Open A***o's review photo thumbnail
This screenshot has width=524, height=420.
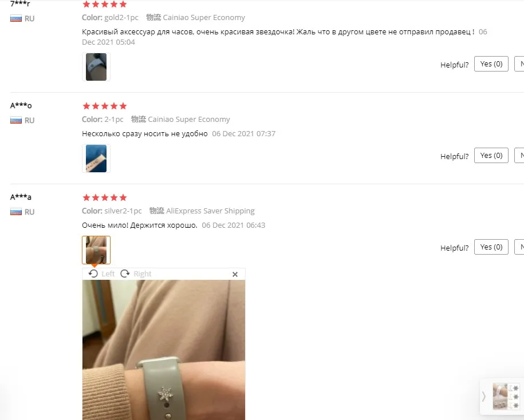click(x=96, y=159)
